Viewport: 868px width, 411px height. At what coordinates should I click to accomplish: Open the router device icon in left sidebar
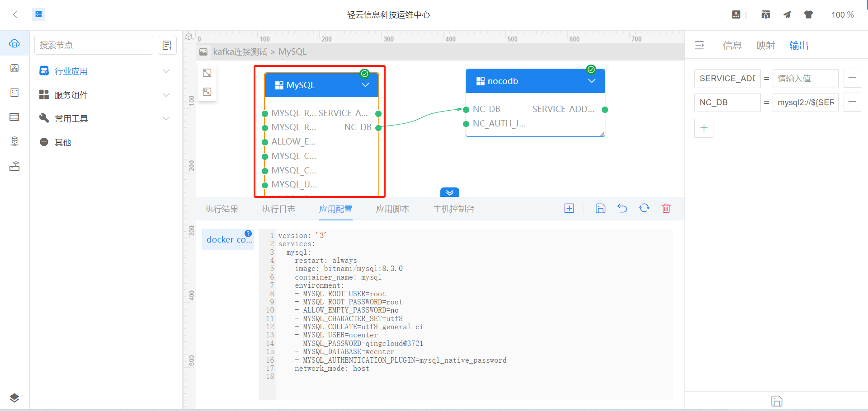[14, 166]
